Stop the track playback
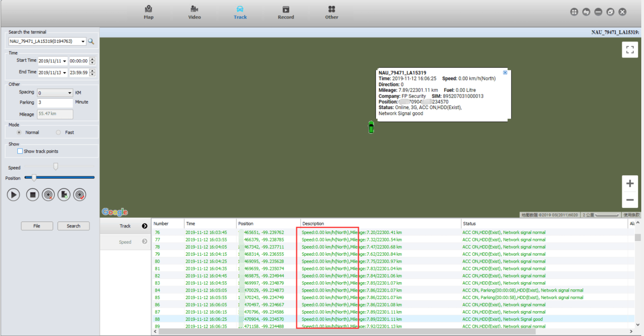 click(x=33, y=195)
